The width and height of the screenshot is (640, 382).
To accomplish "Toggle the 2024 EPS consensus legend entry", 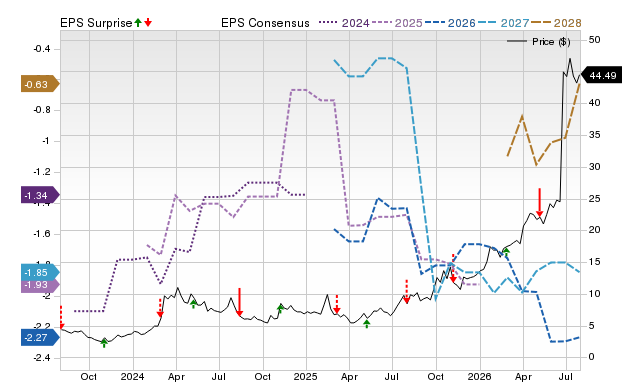I will click(x=344, y=23).
